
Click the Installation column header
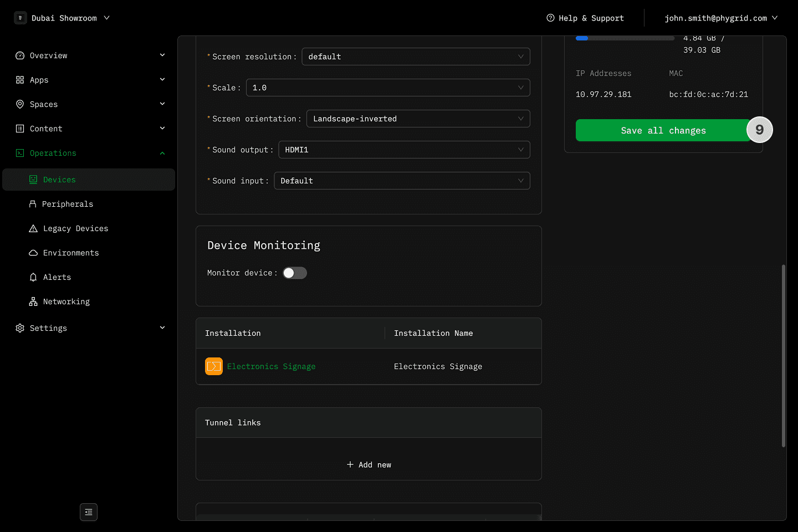pos(290,333)
